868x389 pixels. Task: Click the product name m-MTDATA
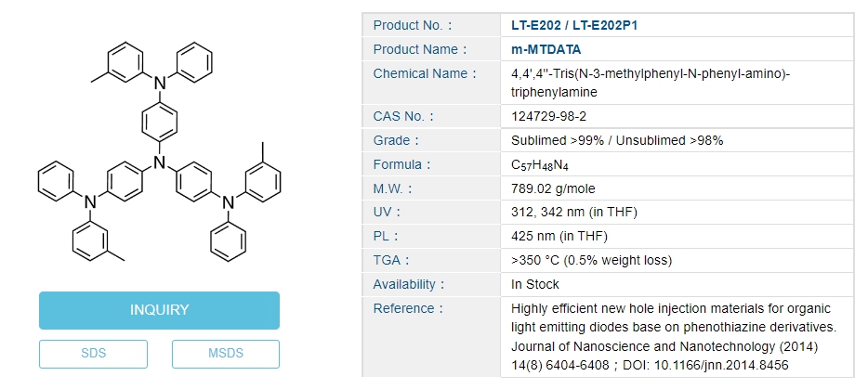[x=546, y=49]
